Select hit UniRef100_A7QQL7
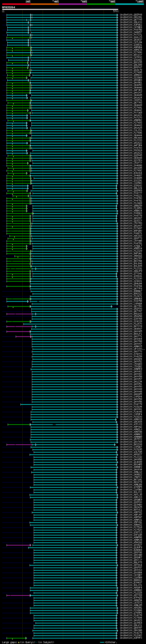 point(131,246)
